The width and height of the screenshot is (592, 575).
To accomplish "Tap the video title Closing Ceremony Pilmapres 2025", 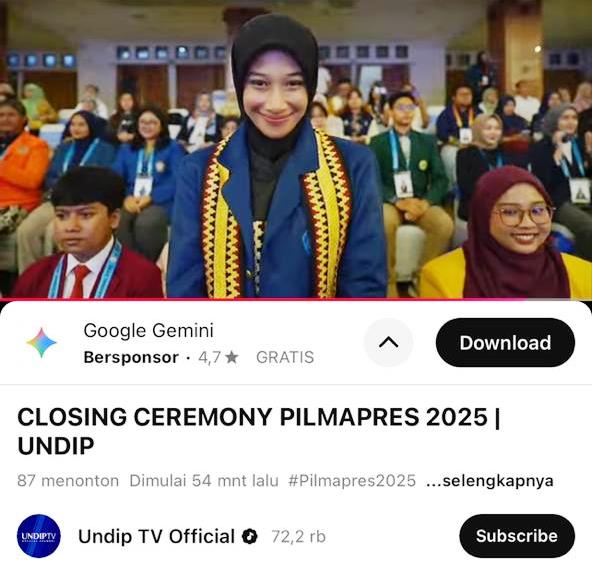I will click(x=259, y=431).
